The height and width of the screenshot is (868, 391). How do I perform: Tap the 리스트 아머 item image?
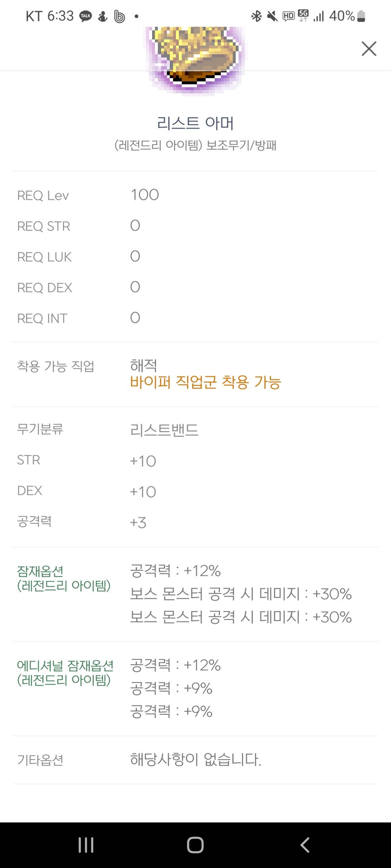(x=195, y=59)
